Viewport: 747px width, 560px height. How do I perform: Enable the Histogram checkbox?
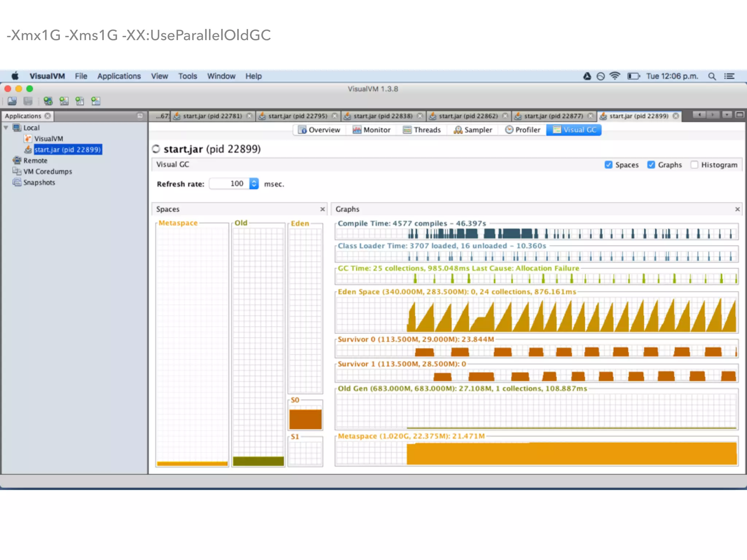694,165
